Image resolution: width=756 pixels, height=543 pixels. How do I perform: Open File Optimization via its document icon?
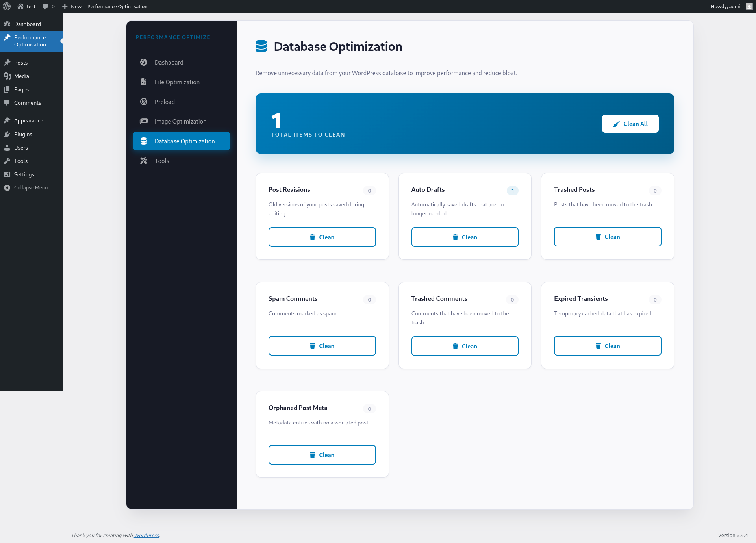click(x=144, y=82)
